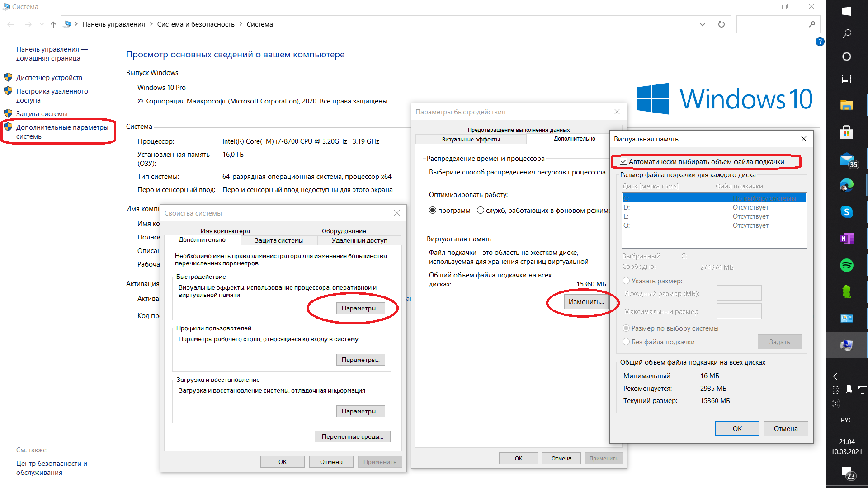Screen dimensions: 868x488
Task: Click Параметры button under Быстродействие
Action: coord(361,308)
